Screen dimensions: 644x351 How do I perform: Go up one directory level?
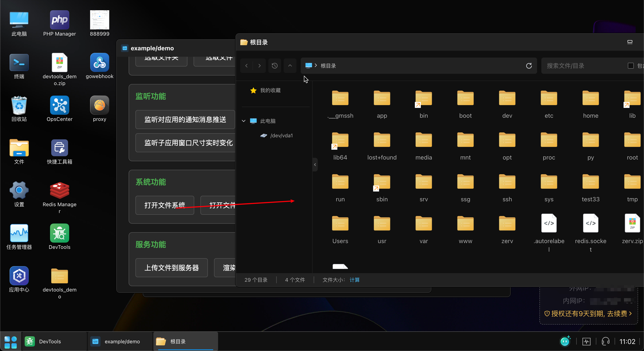pos(290,66)
